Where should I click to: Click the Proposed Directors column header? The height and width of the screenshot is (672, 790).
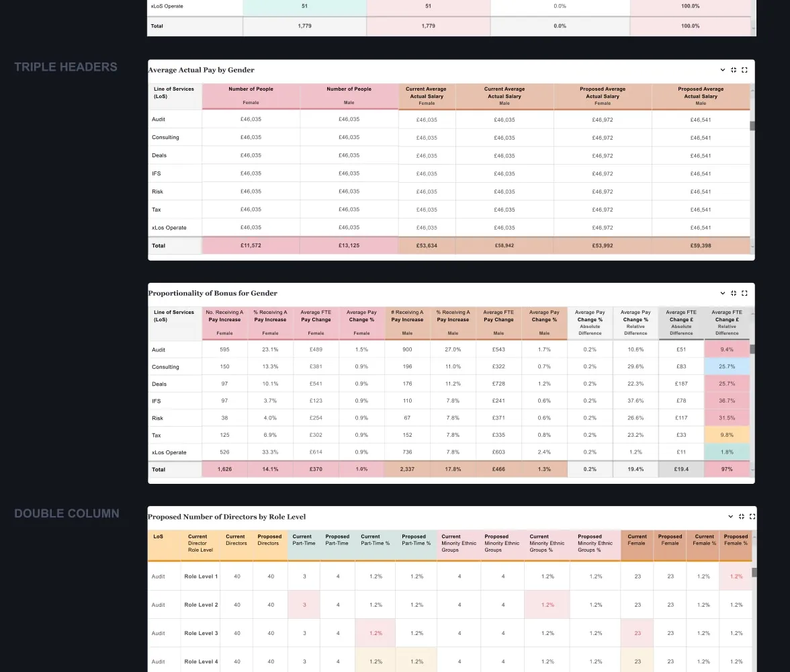coord(269,540)
